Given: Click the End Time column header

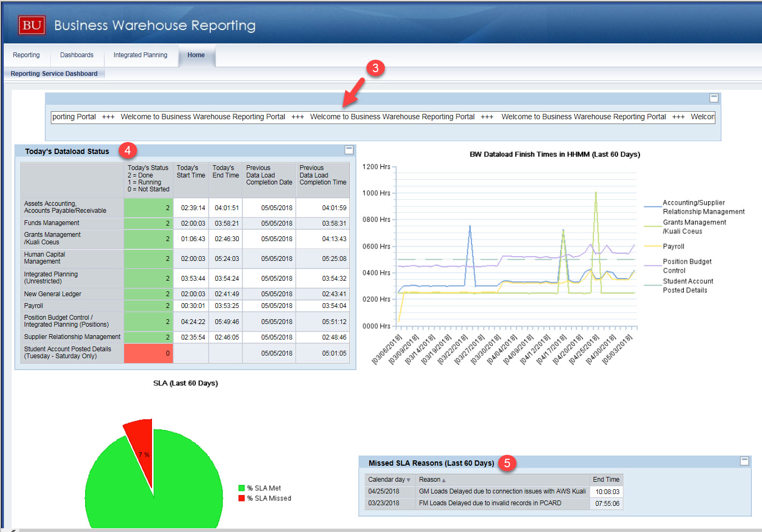Looking at the screenshot, I should pyautogui.click(x=606, y=480).
